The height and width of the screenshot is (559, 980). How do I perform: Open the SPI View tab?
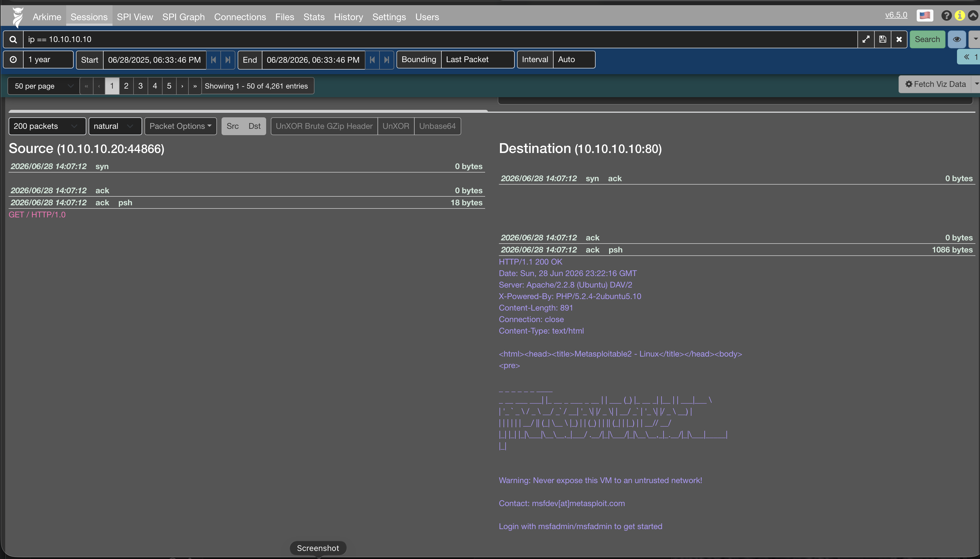pyautogui.click(x=135, y=17)
